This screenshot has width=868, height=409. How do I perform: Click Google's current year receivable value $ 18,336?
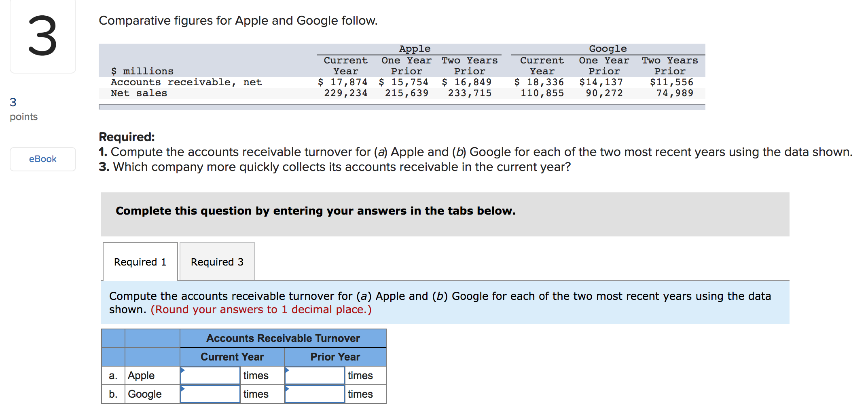pos(539,82)
